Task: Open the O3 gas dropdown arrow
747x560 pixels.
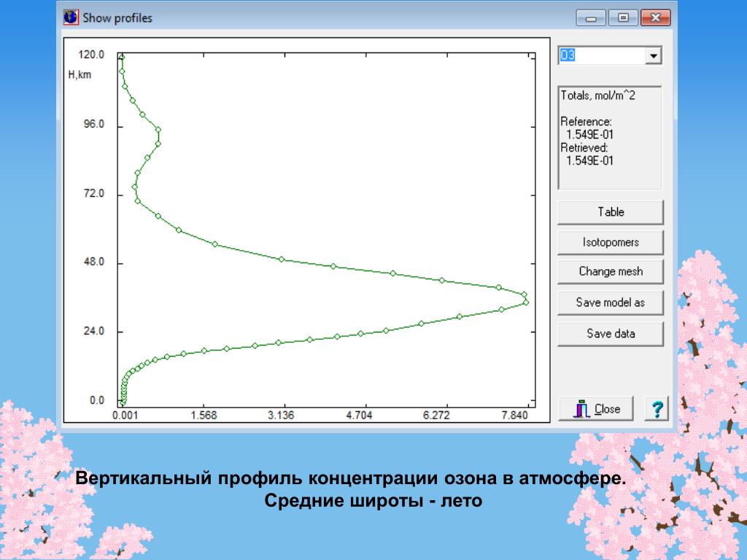Action: point(653,55)
